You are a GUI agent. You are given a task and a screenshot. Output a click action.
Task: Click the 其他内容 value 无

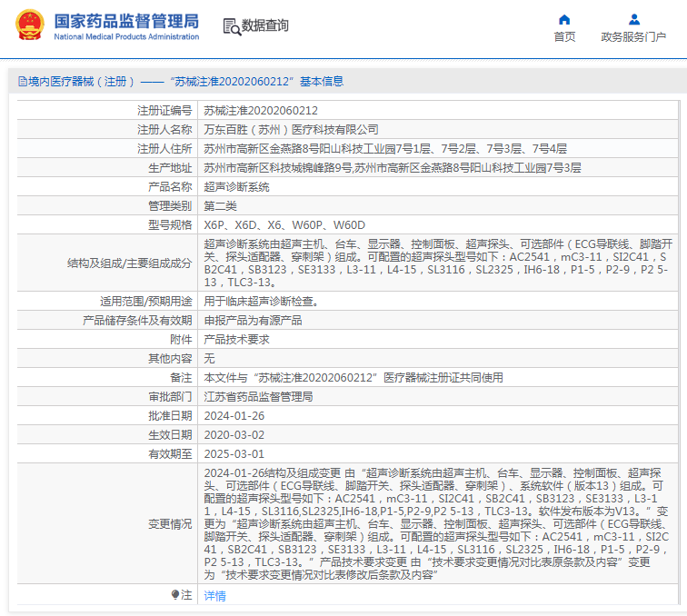point(209,358)
